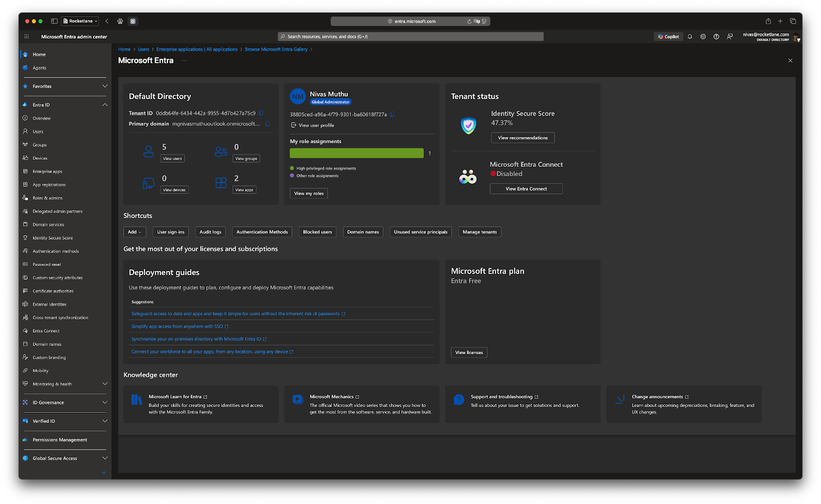Click the NM avatar circle
This screenshot has height=504, width=821.
[x=298, y=96]
